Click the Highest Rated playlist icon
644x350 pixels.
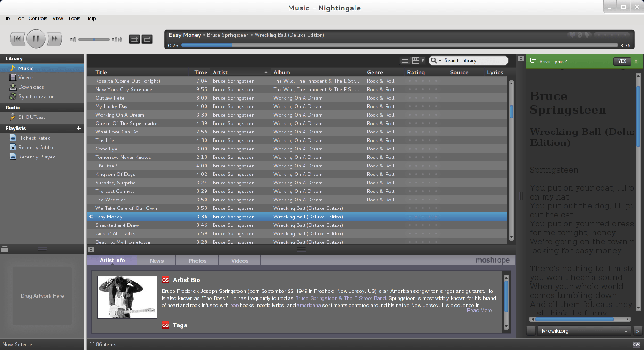(13, 138)
